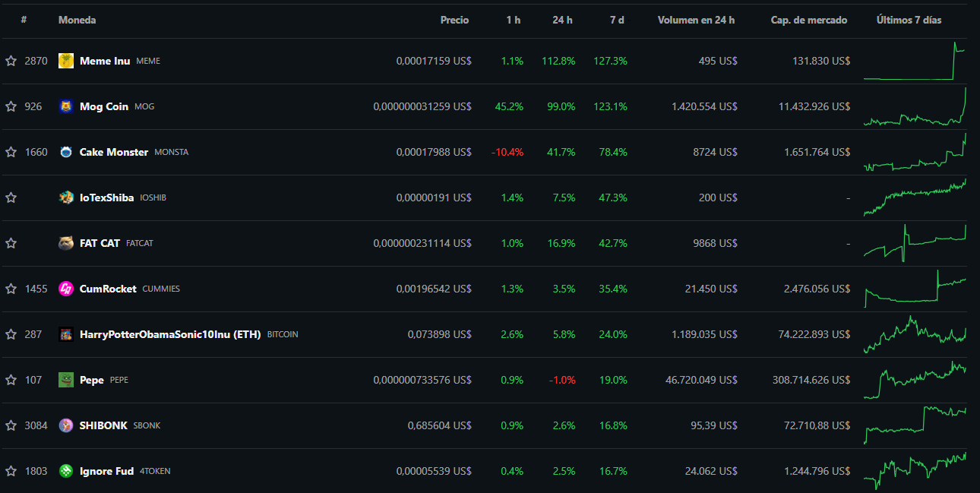Sort by the 1 h change column
This screenshot has width=980, height=493.
click(x=514, y=20)
